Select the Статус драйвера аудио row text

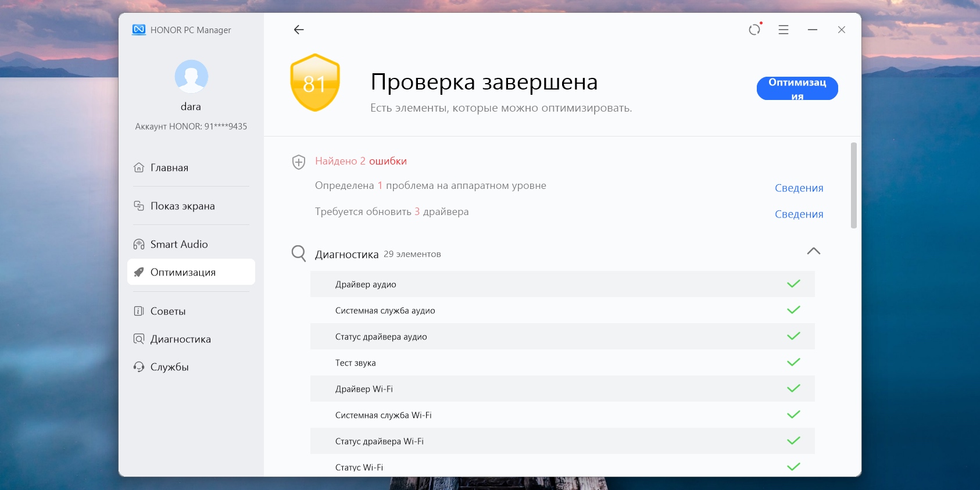381,337
